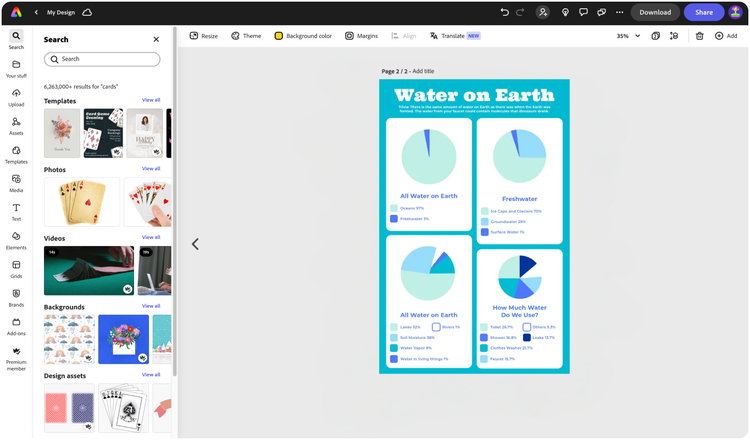Open Premium member options

pyautogui.click(x=16, y=359)
